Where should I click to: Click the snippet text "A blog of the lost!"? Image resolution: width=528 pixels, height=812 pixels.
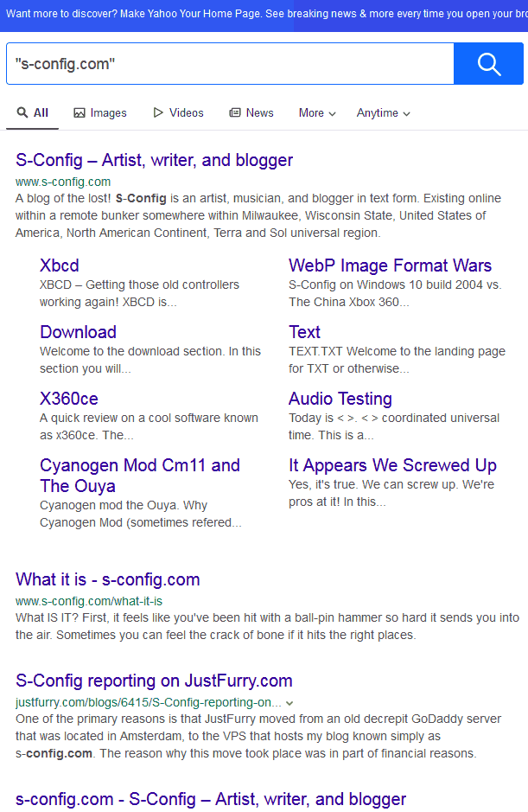pyautogui.click(x=63, y=198)
